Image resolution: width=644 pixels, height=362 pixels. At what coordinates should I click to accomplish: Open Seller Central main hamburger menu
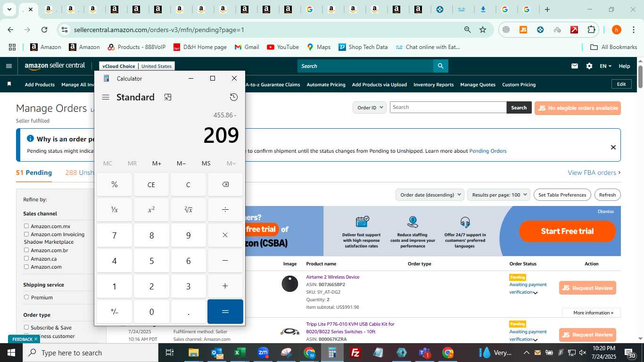8,66
